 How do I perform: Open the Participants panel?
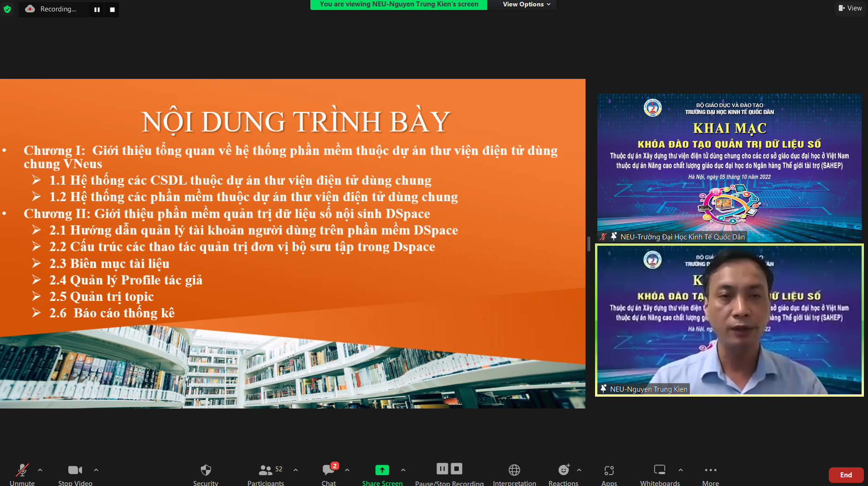(x=266, y=470)
